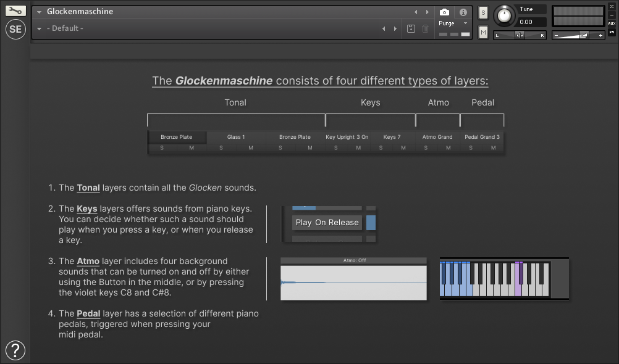This screenshot has width=619, height=364.
Task: Expand the Glockenmaschine instrument dropdown
Action: click(40, 12)
